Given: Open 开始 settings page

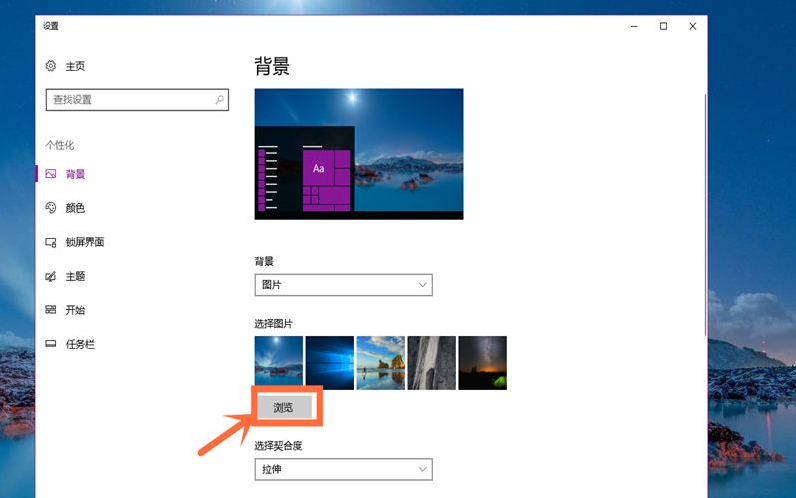Looking at the screenshot, I should tap(75, 310).
